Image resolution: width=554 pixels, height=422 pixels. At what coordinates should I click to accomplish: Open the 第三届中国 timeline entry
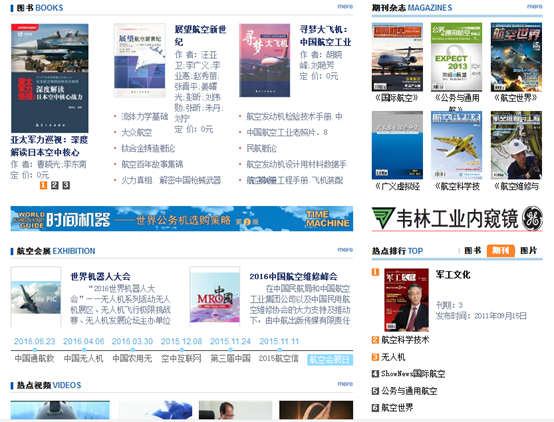pos(230,358)
